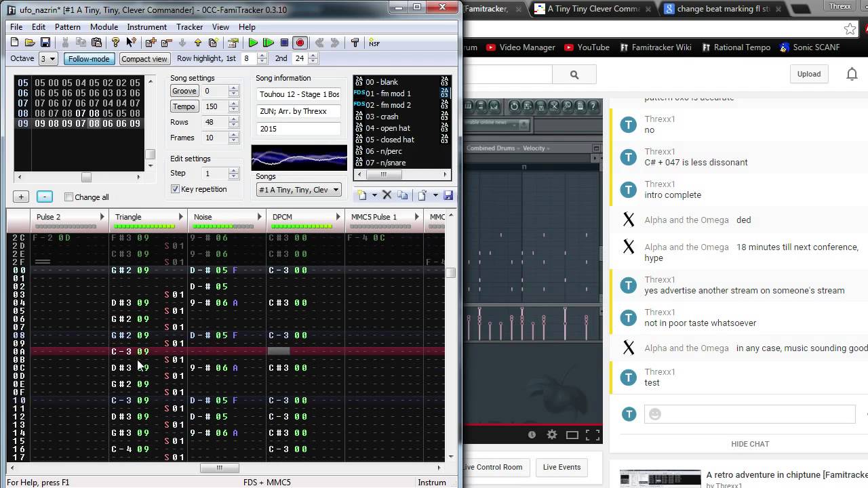Click HIDE CHAT below the chat
The width and height of the screenshot is (868, 488).
tap(750, 444)
